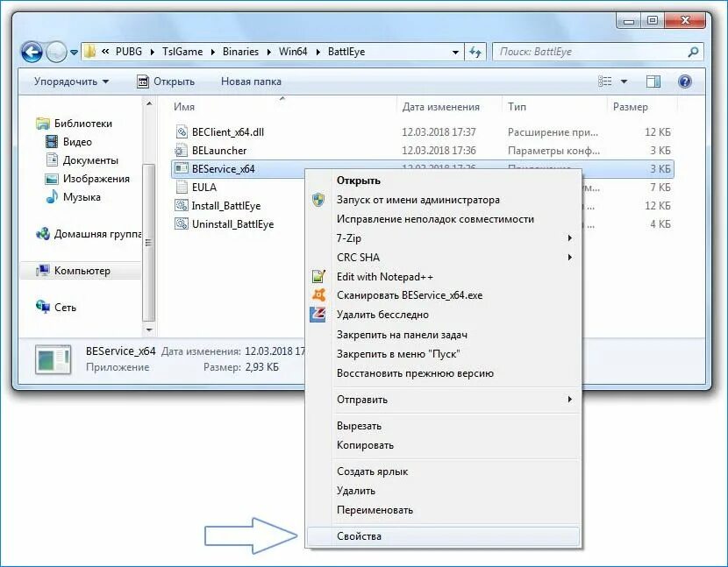Expand the breadcrumb arrow after PUBG
The image size is (728, 567).
152,52
